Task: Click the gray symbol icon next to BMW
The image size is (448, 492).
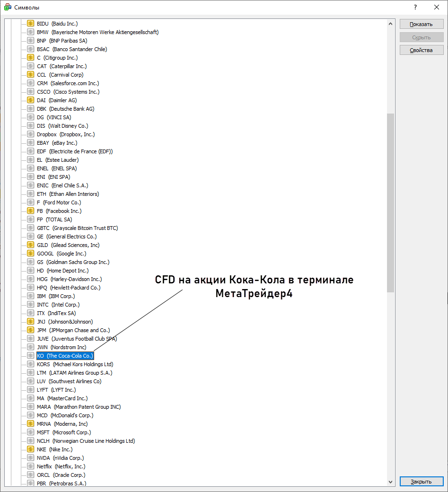Action: pos(30,32)
